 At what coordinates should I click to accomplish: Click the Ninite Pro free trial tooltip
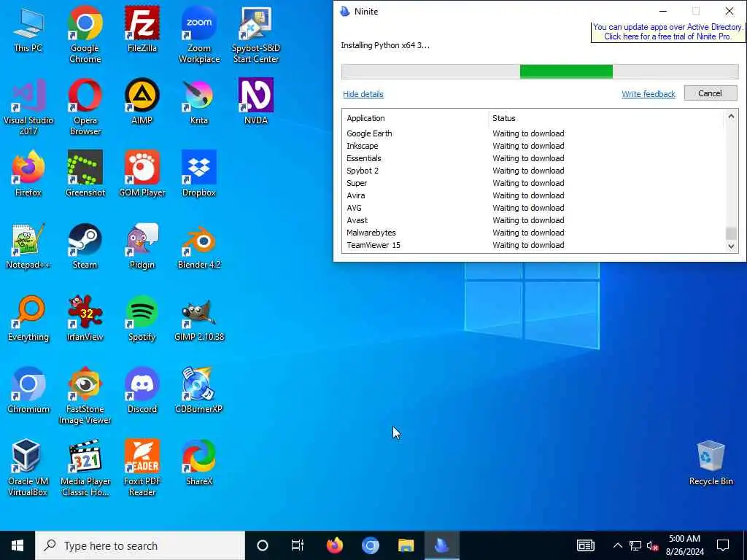click(x=667, y=32)
